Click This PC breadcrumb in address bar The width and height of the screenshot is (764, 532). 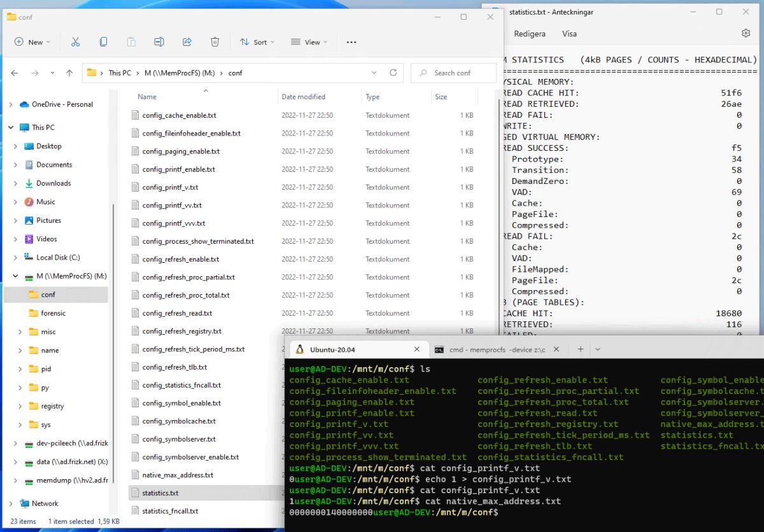119,73
